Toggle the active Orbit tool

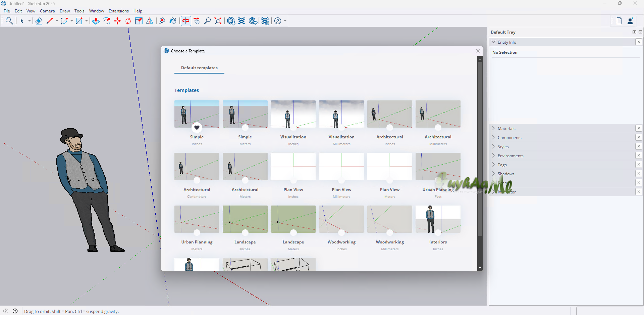click(x=186, y=21)
